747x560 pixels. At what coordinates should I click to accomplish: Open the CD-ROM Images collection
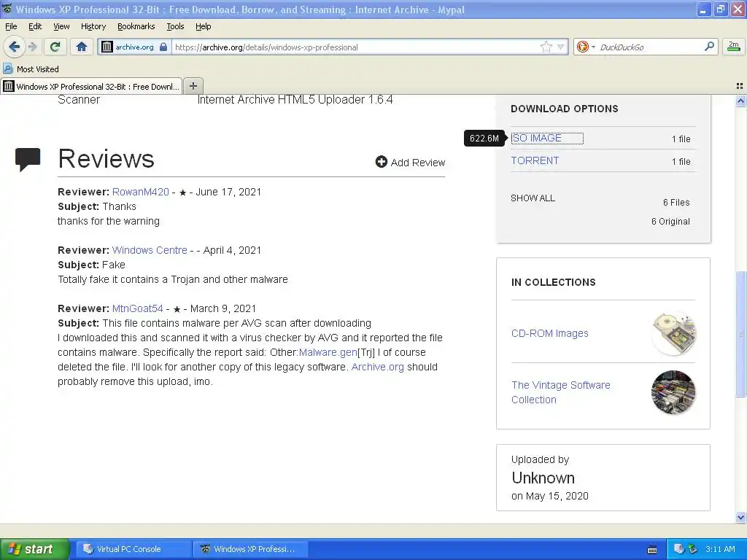pyautogui.click(x=550, y=333)
